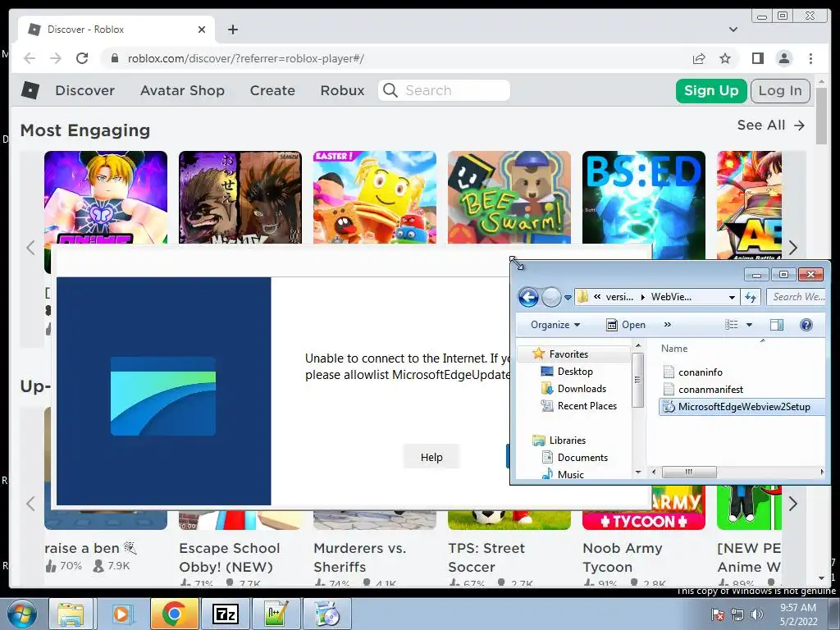Open the Windows Start menu
This screenshot has width=840, height=630.
[21, 614]
